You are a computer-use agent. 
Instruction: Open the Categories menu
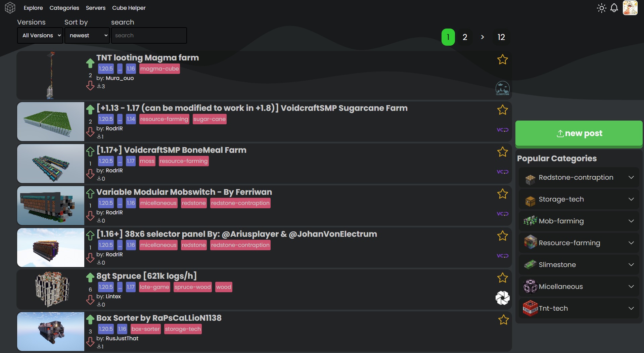[64, 8]
